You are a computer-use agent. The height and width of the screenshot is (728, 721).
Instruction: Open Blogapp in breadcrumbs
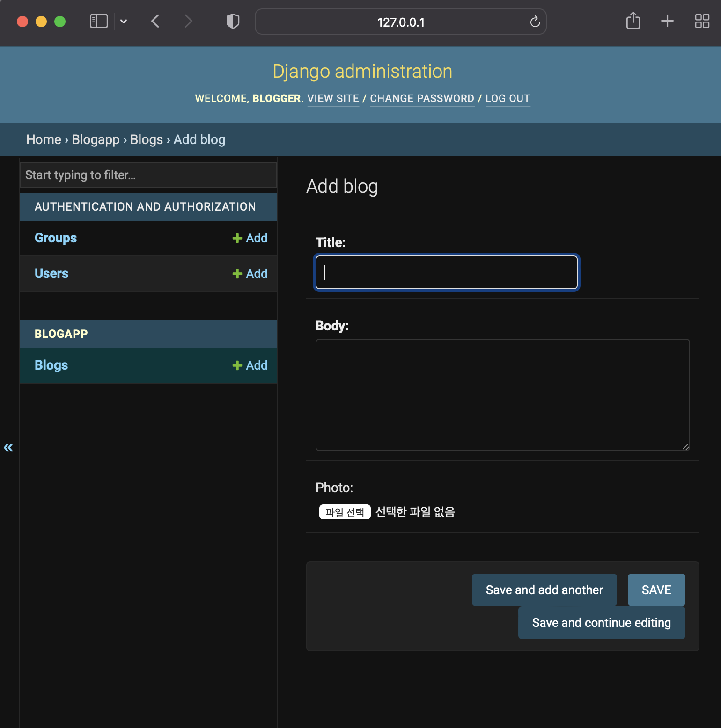pos(96,139)
